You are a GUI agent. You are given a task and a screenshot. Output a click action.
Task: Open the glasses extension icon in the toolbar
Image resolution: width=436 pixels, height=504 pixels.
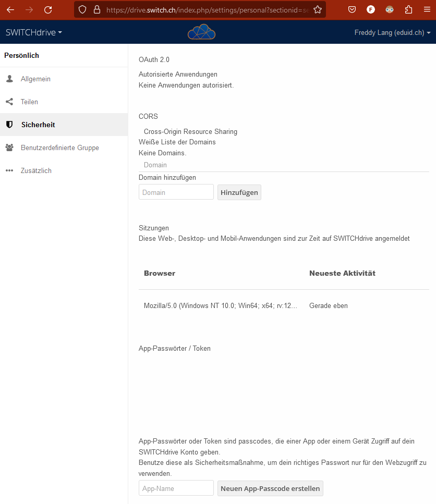click(390, 10)
